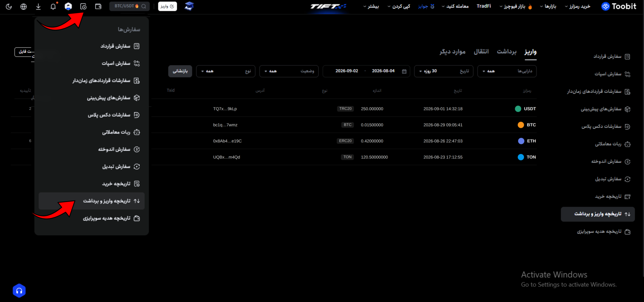This screenshot has height=302, width=644.
Task: Choose تاریخچه واریز و برداشت in dropdown menu
Action: coord(92,201)
